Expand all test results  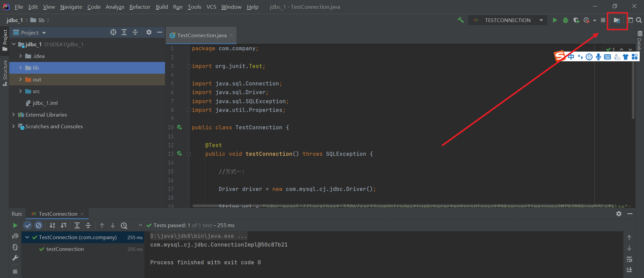click(77, 225)
